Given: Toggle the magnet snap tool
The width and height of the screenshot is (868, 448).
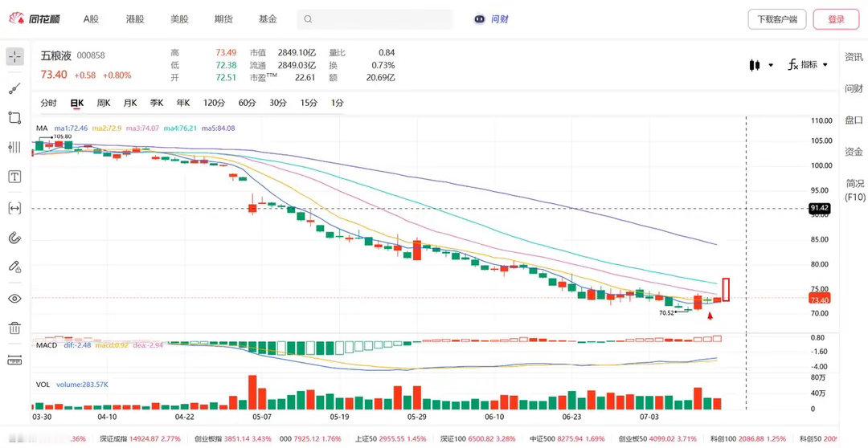Looking at the screenshot, I should pos(15,238).
